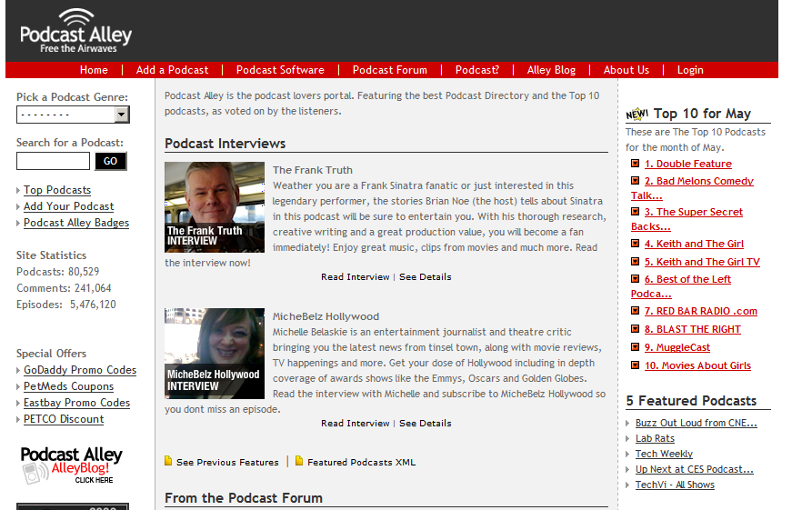Open the About Us menu item
Image resolution: width=812 pixels, height=510 pixels.
click(627, 70)
